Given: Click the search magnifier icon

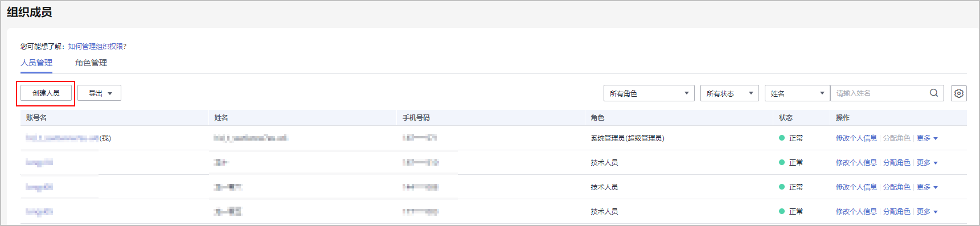Looking at the screenshot, I should click(x=934, y=93).
